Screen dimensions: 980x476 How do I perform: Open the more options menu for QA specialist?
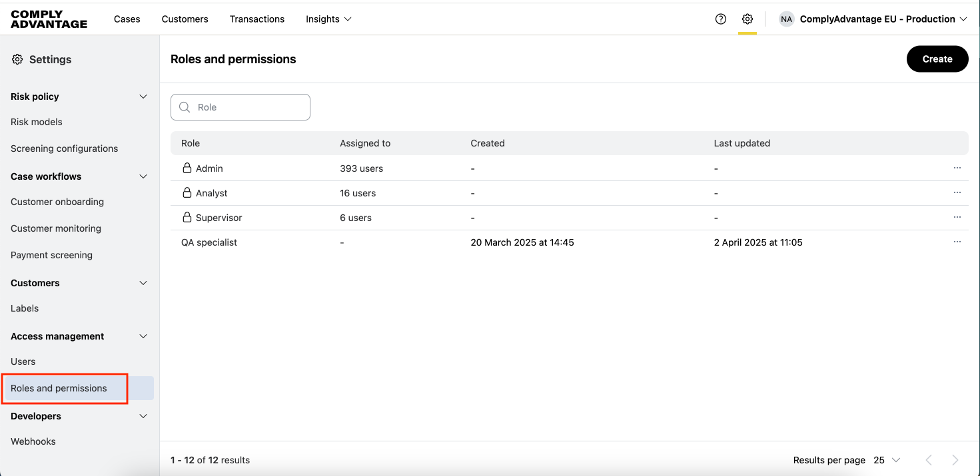click(x=957, y=242)
